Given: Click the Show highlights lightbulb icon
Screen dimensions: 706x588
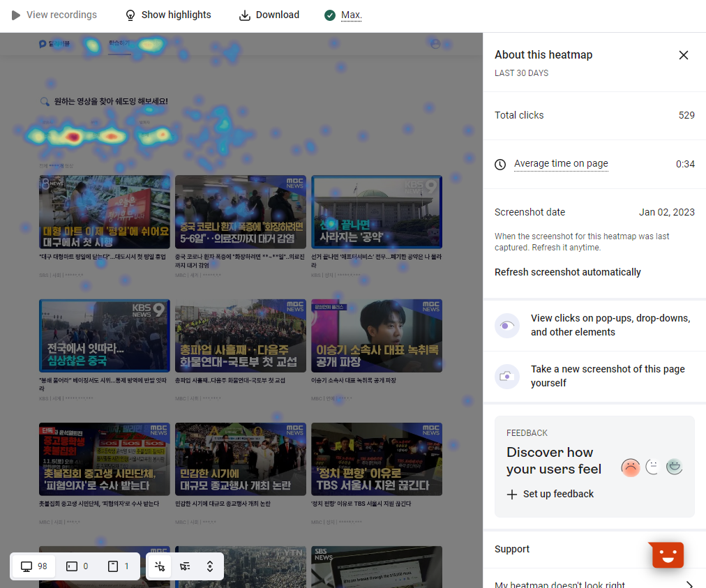Looking at the screenshot, I should (130, 15).
